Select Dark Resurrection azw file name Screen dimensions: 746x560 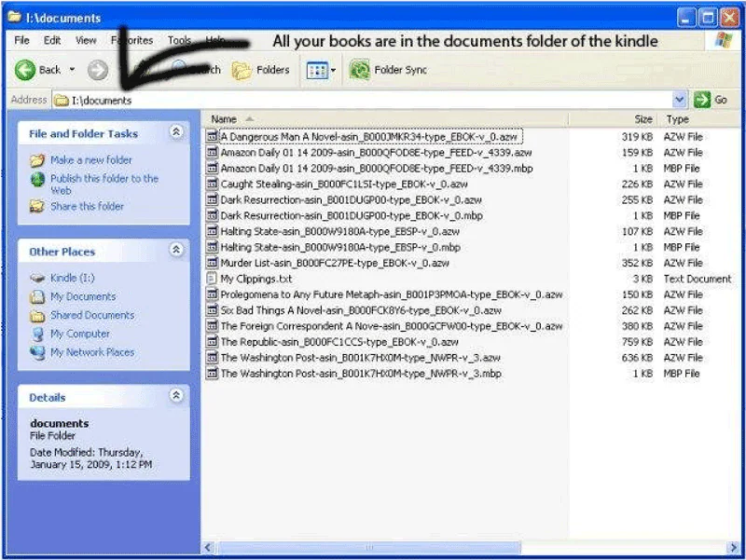point(352,199)
